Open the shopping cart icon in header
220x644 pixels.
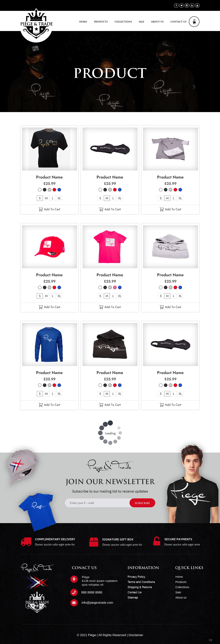194,22
